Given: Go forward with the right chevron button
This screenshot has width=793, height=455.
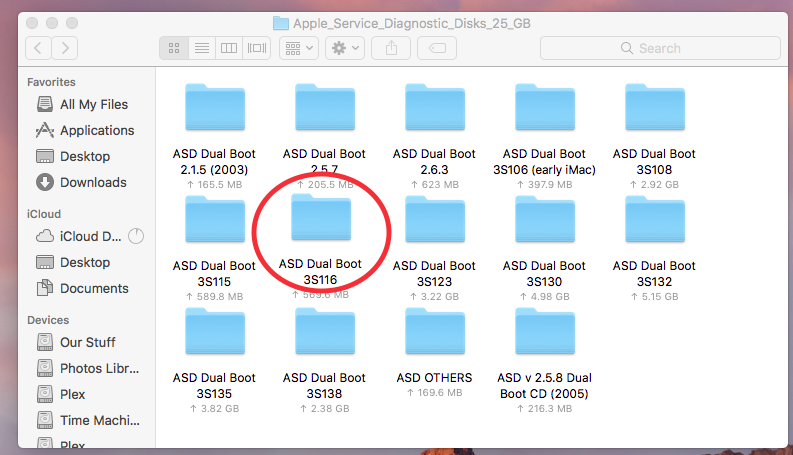Looking at the screenshot, I should [x=65, y=49].
